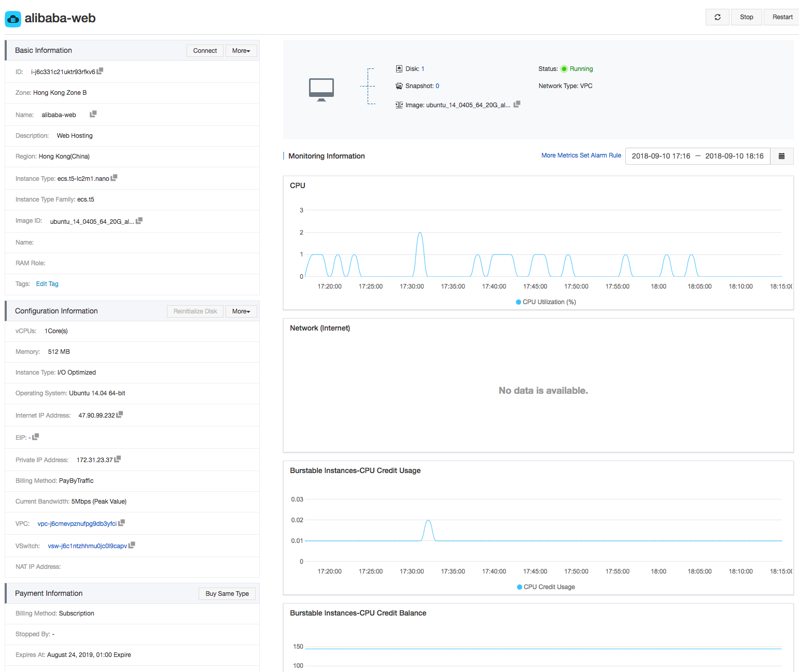Toggle the CPU Credit Usage legend
The height and width of the screenshot is (672, 799).
click(546, 587)
